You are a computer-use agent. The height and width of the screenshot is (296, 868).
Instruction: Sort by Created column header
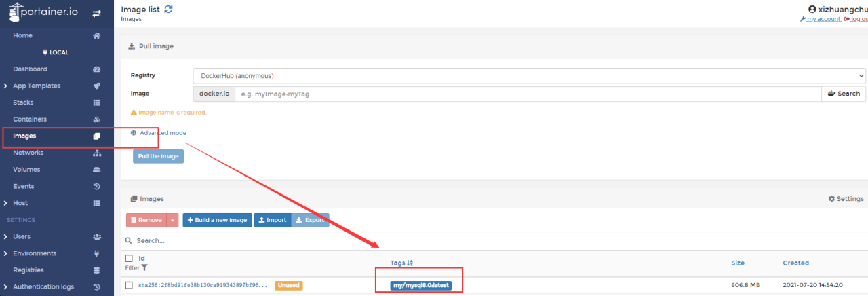[x=796, y=263]
